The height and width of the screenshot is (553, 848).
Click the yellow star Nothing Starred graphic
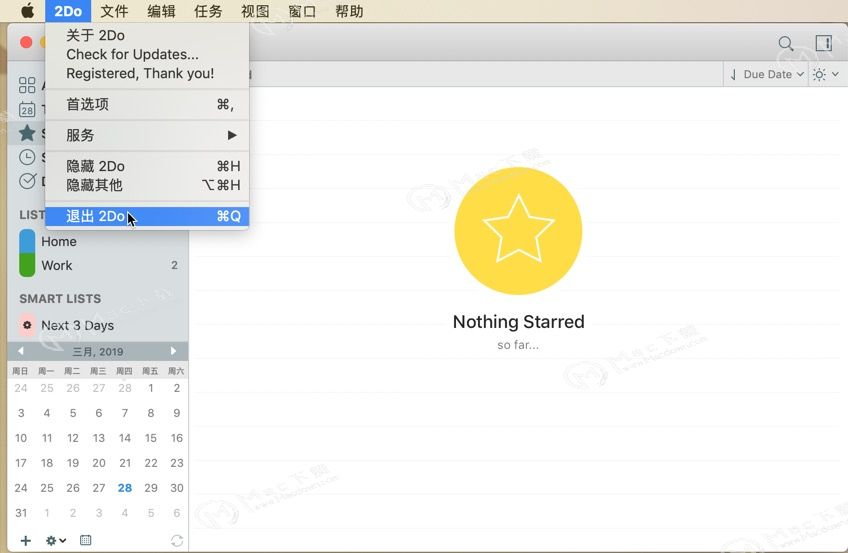coord(518,231)
